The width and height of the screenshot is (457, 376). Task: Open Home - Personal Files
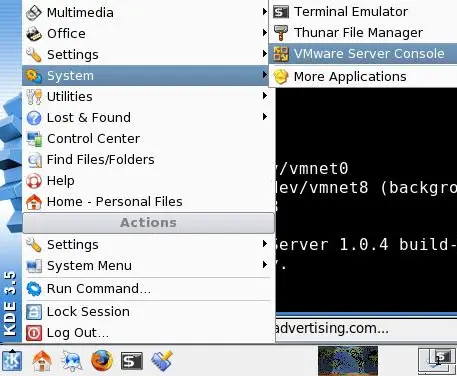coord(148,202)
